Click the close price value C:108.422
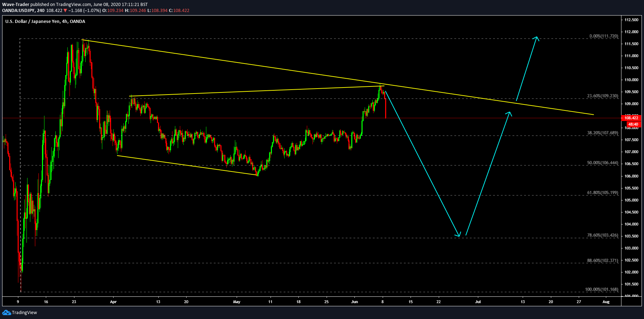This screenshot has height=319, width=644. click(179, 11)
